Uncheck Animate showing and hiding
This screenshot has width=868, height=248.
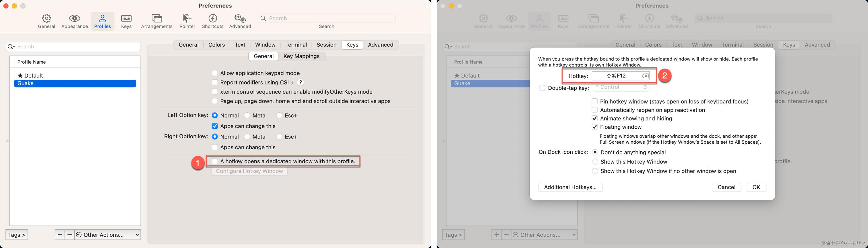tap(594, 118)
